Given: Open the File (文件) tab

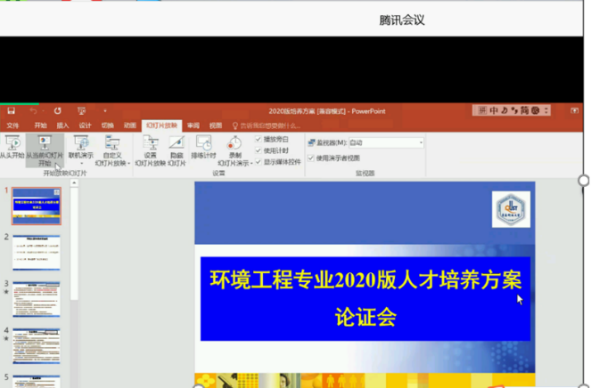Looking at the screenshot, I should pos(12,126).
